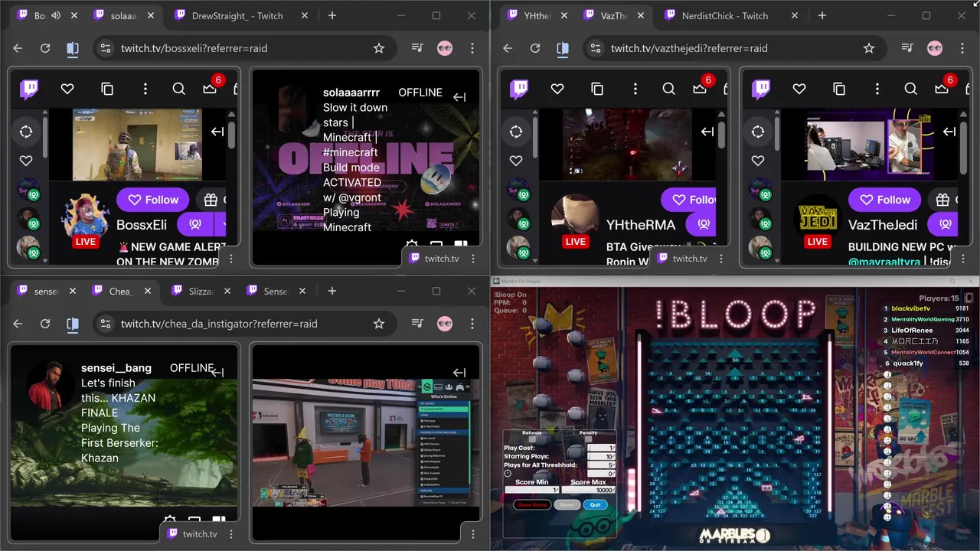Click Score Min input field
This screenshot has height=551, width=980.
pos(531,490)
